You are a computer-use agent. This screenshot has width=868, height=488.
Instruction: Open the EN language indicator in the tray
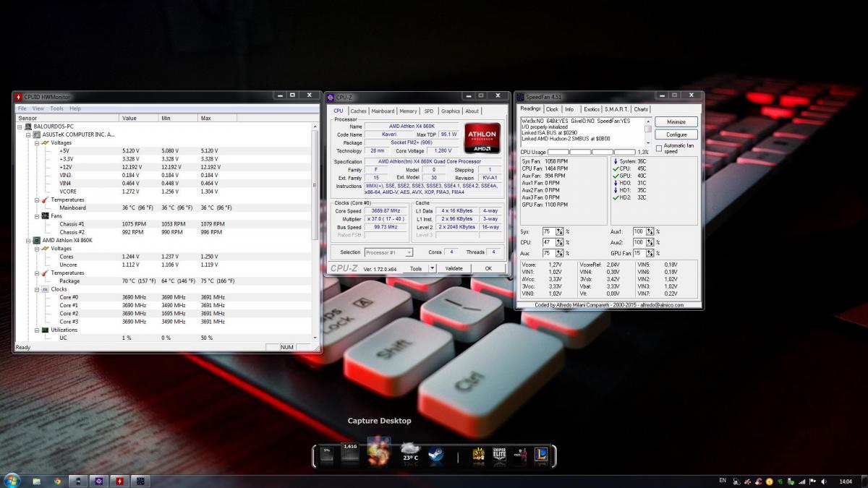pos(722,480)
